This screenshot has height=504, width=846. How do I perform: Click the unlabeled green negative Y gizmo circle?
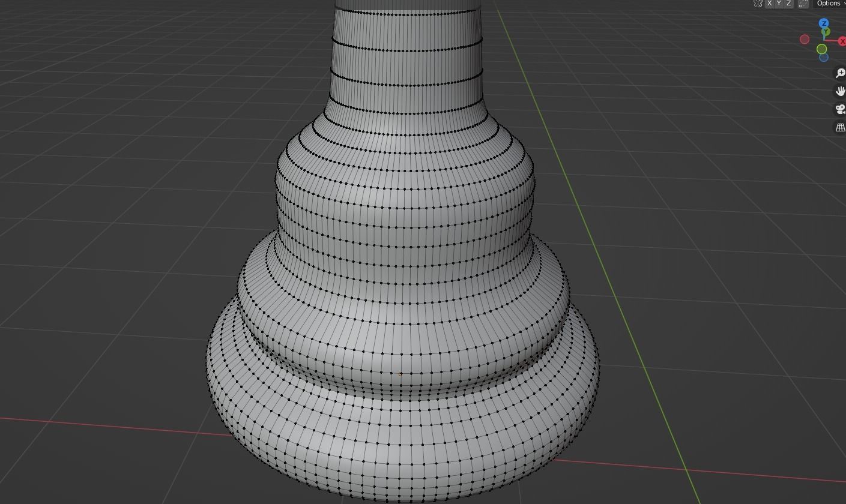[x=821, y=49]
